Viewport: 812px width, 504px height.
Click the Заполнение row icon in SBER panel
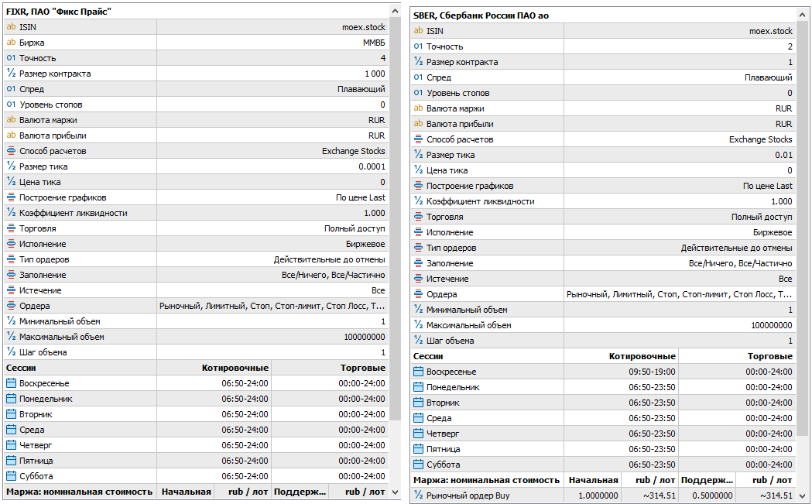pos(418,263)
